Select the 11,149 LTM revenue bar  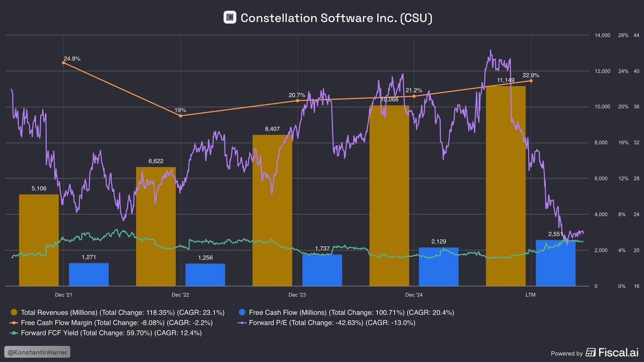pos(506,186)
